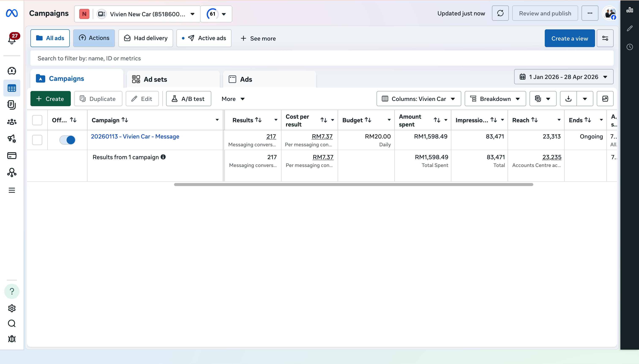Open charts panel icon in right rail
The width and height of the screenshot is (639, 364).
click(x=629, y=10)
